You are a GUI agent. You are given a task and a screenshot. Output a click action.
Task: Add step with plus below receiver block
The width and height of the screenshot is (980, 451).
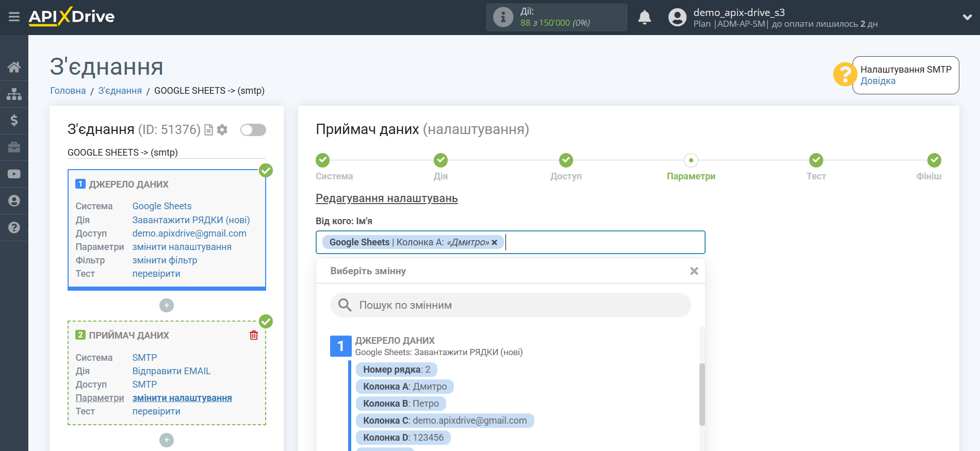pyautogui.click(x=167, y=440)
